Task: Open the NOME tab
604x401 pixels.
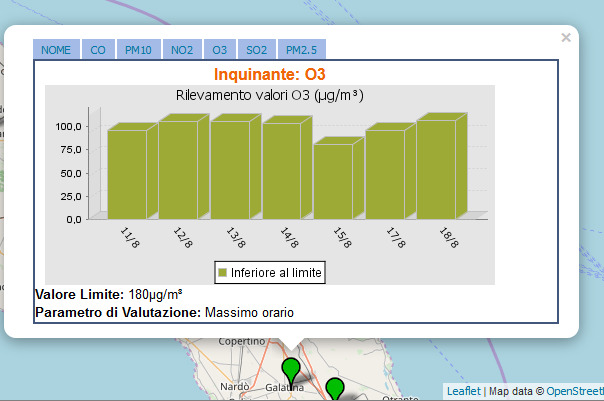Action: coord(56,50)
